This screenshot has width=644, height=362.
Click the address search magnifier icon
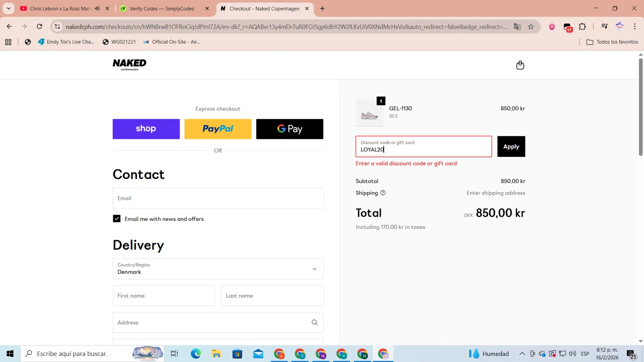pos(315,323)
